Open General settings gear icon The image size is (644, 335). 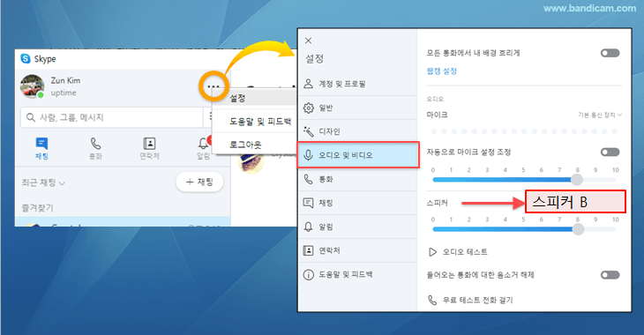[308, 108]
